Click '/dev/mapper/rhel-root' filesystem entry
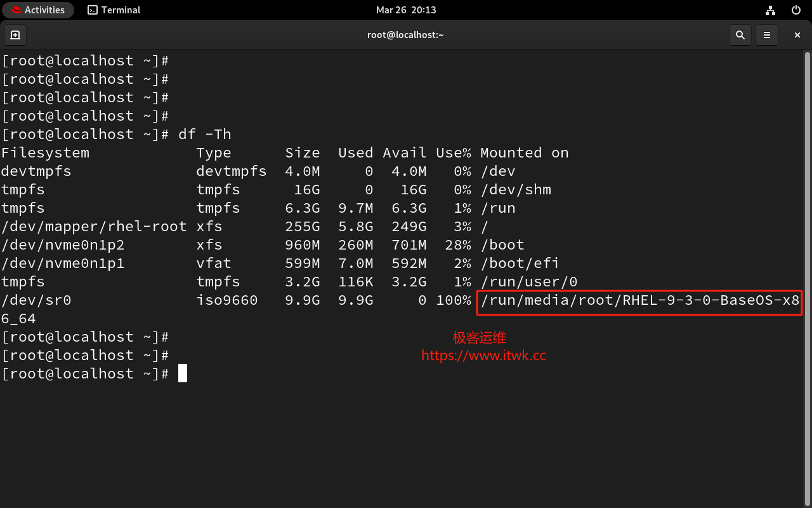Image resolution: width=812 pixels, height=508 pixels. (94, 227)
